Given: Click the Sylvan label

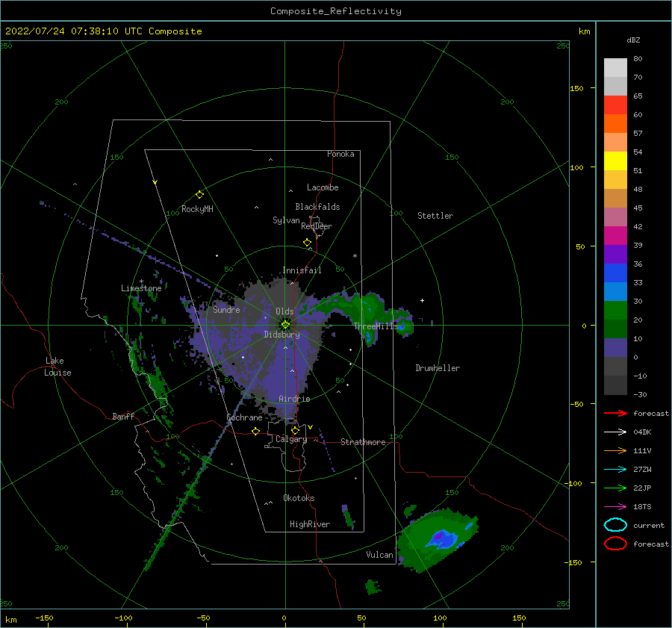Looking at the screenshot, I should (x=286, y=220).
